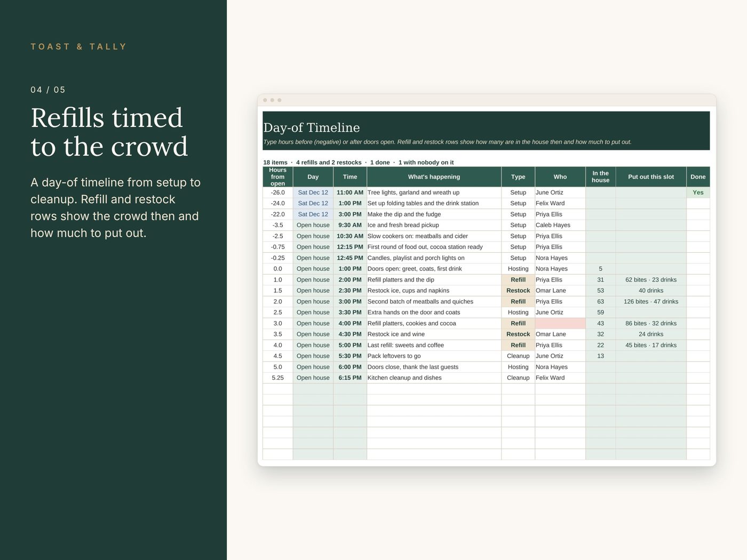Click 'Slow cookers on: meatballs and cider'

(x=434, y=236)
